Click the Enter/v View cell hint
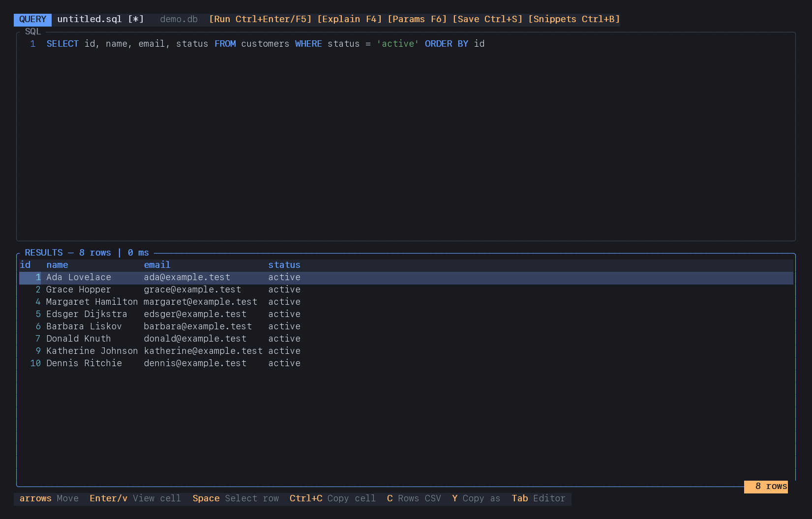 coord(135,498)
